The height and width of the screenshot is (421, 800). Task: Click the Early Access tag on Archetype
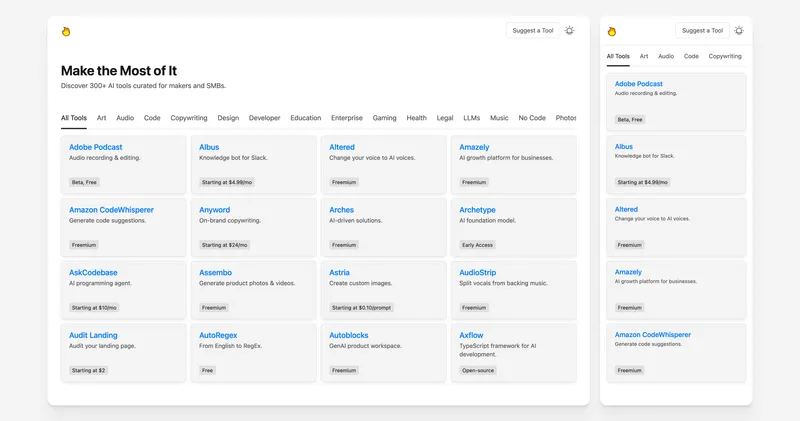478,245
